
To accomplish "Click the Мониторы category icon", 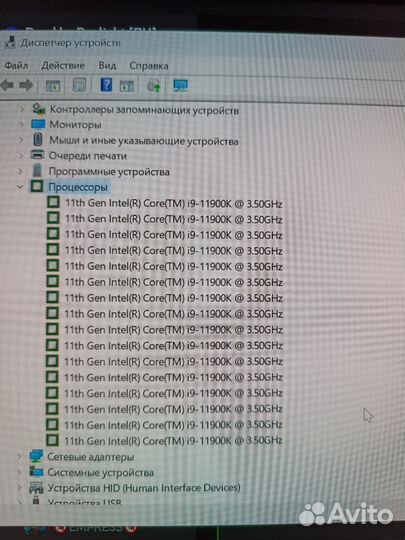I will (38, 124).
